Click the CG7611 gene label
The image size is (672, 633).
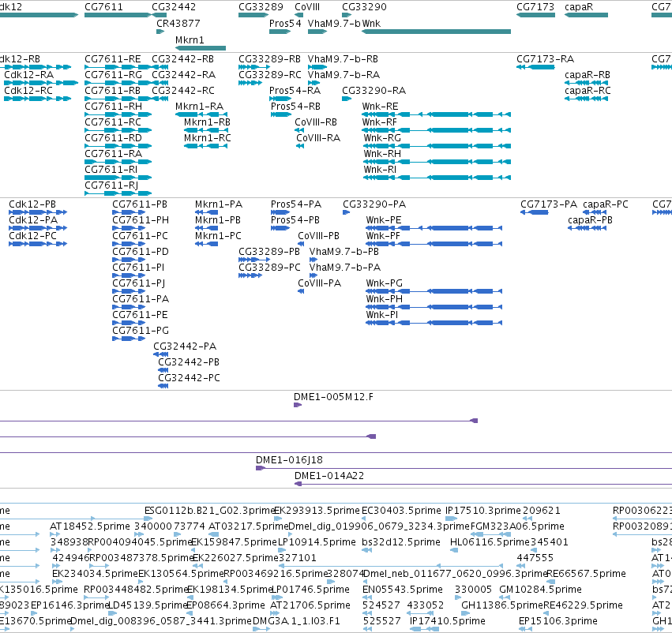(103, 7)
